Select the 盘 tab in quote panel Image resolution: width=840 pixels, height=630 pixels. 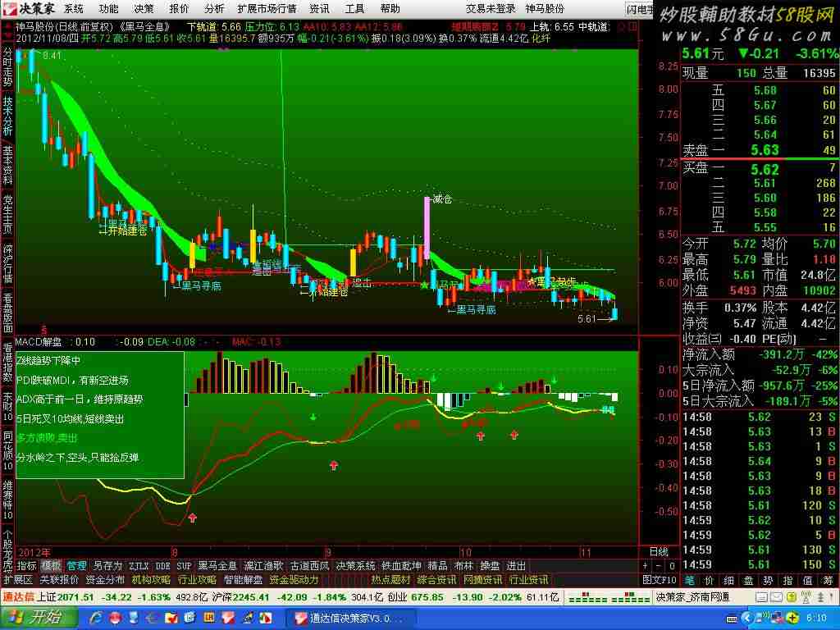pos(748,580)
